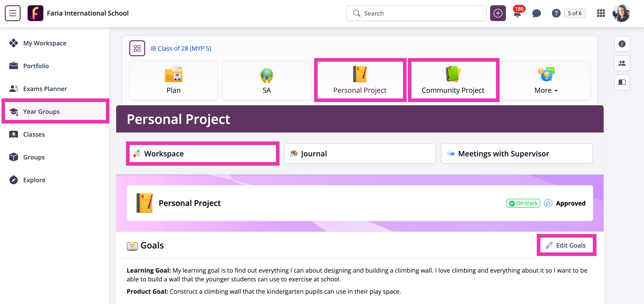
Task: Open the apps grid launcher icon
Action: pyautogui.click(x=601, y=13)
